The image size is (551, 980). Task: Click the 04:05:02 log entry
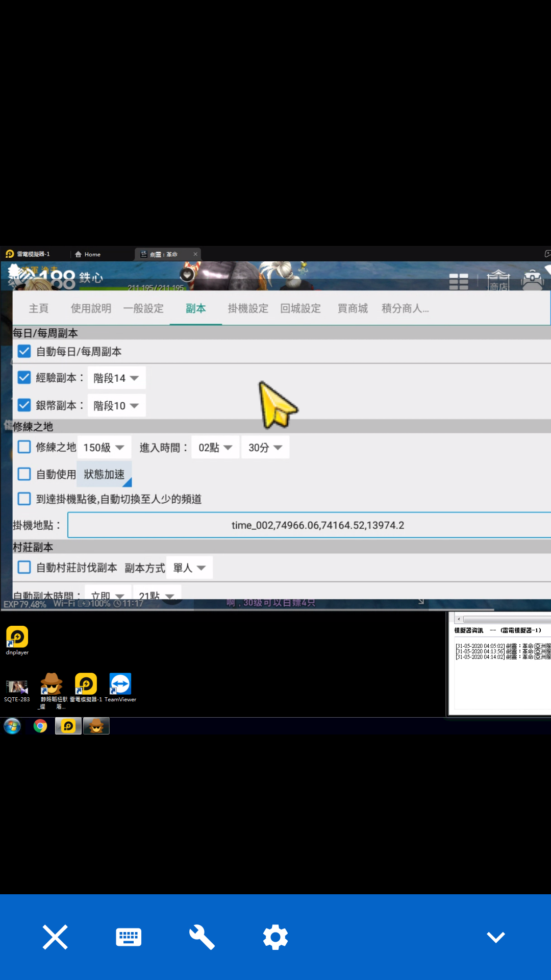503,646
